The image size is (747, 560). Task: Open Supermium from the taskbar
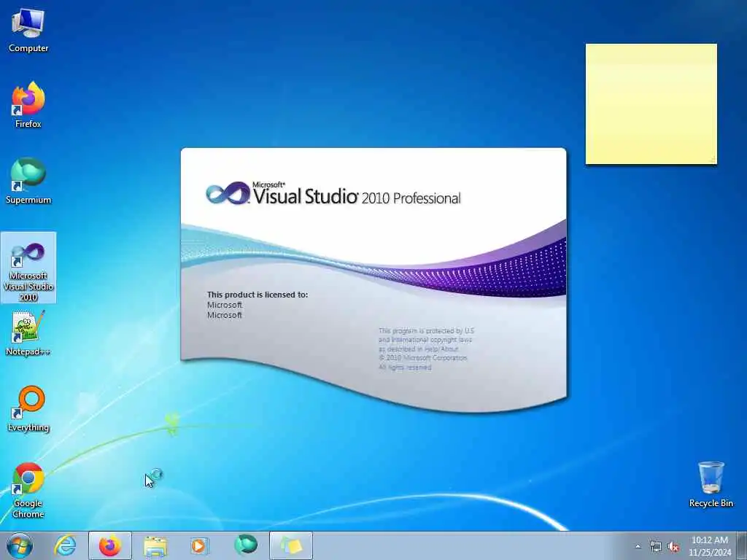pyautogui.click(x=245, y=545)
